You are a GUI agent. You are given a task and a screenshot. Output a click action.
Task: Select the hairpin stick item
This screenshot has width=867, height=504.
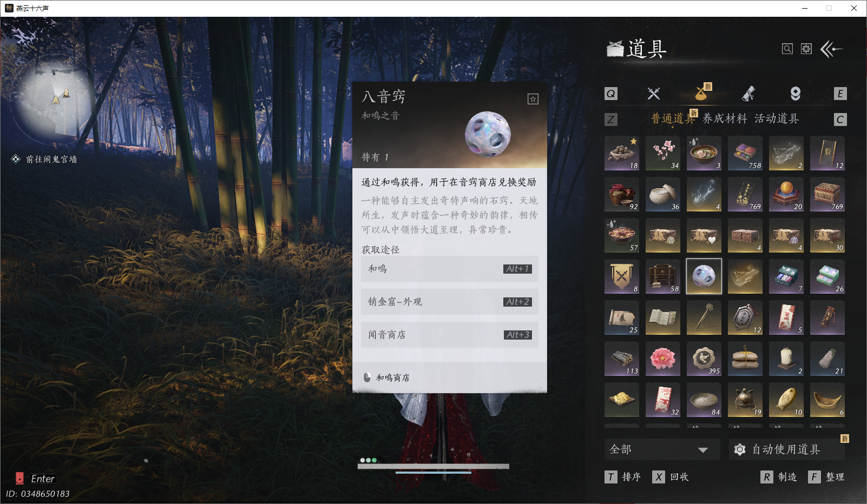(704, 317)
